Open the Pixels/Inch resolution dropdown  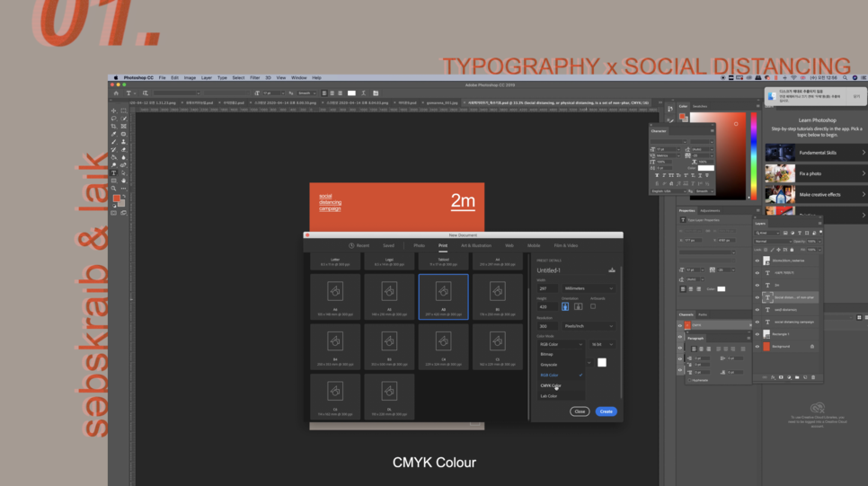click(589, 326)
